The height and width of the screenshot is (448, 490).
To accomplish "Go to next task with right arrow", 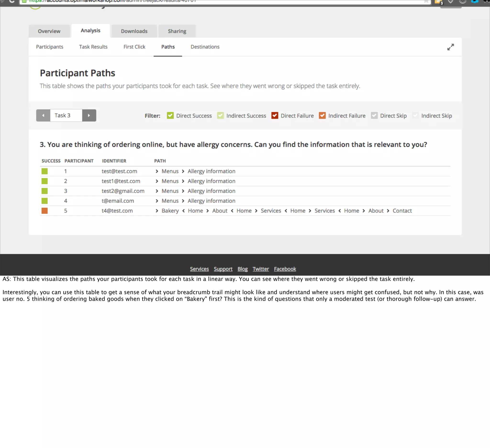I will [89, 115].
